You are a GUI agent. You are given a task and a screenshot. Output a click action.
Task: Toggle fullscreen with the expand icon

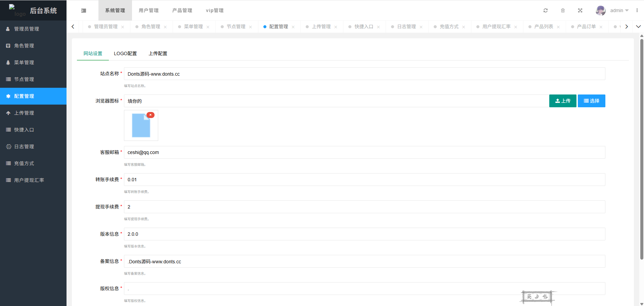coord(580,11)
